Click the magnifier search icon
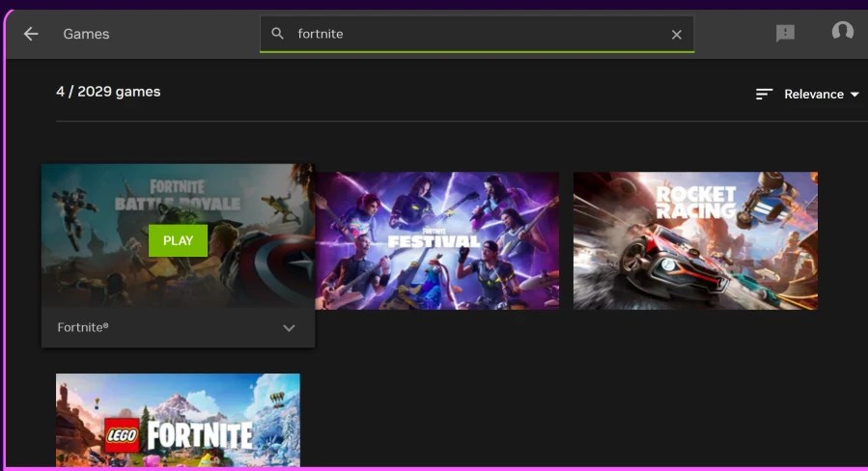 [x=278, y=34]
